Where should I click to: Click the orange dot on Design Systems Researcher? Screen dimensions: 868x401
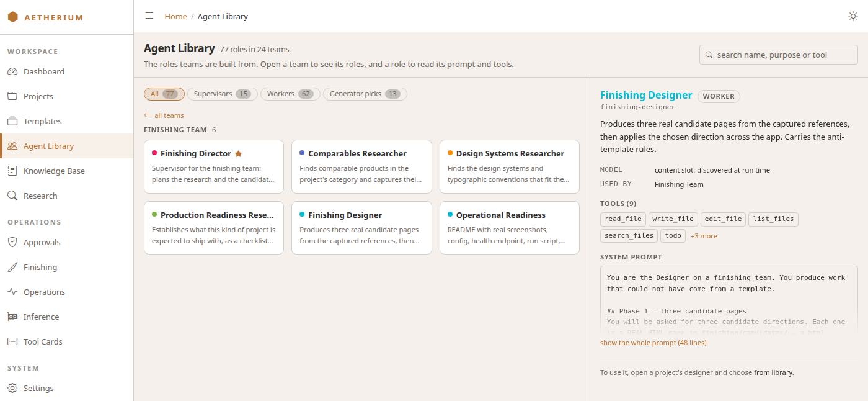450,153
